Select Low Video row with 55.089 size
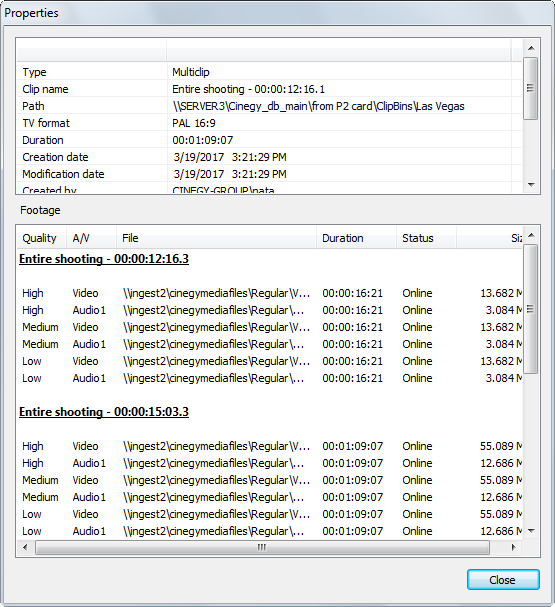Image resolution: width=555 pixels, height=607 pixels. [270, 514]
